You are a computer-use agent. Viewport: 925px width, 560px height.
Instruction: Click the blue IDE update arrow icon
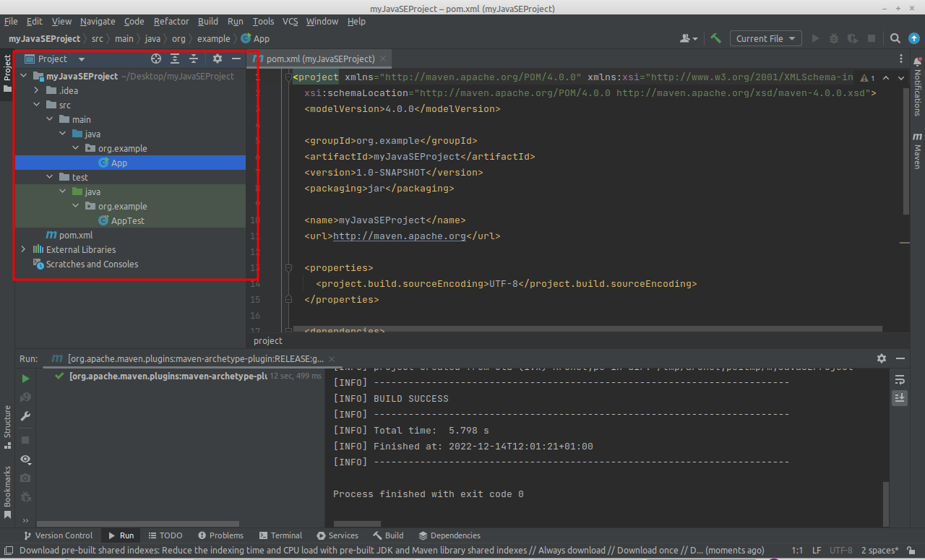coord(913,38)
